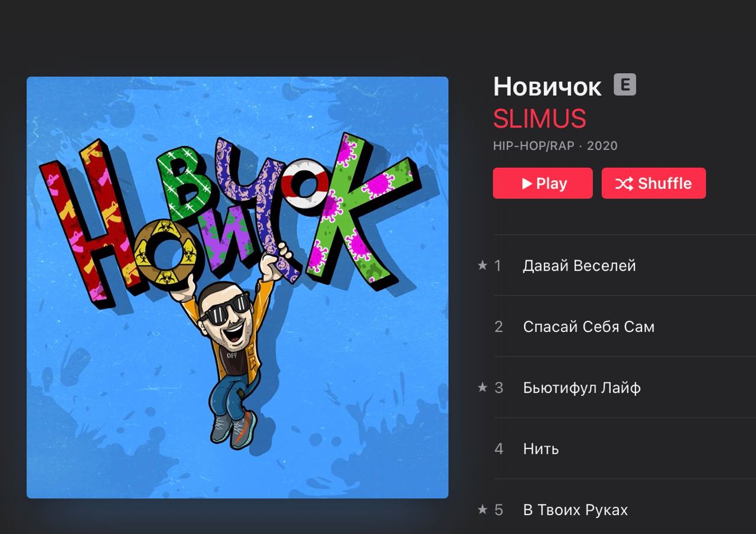Click track number 4 in the list
756x534 pixels.
tap(498, 449)
